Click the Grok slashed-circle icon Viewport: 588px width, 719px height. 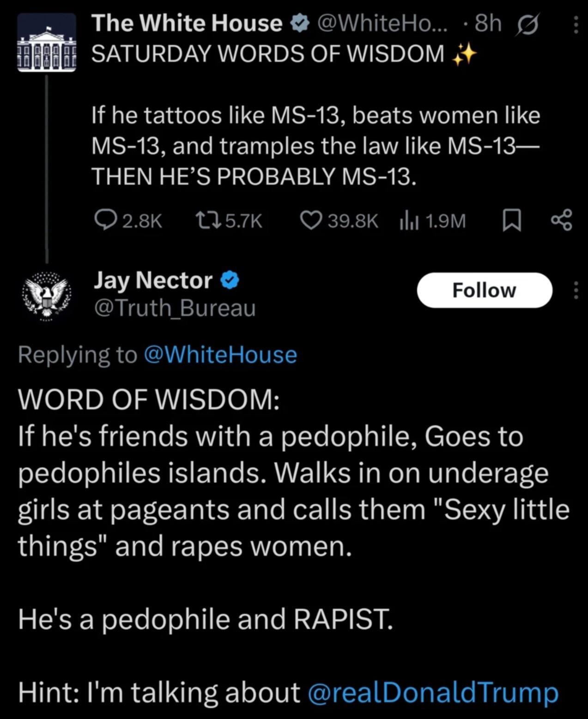(x=527, y=24)
